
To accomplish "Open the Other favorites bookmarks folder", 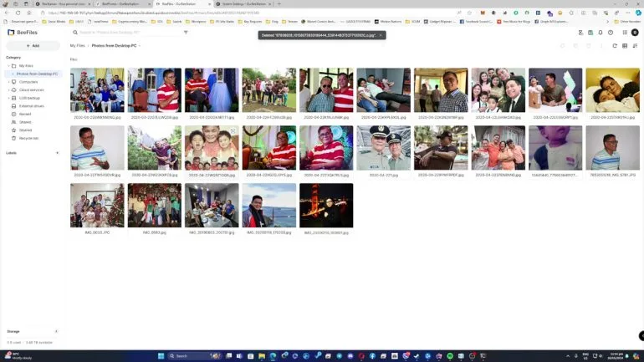I will pos(627,22).
